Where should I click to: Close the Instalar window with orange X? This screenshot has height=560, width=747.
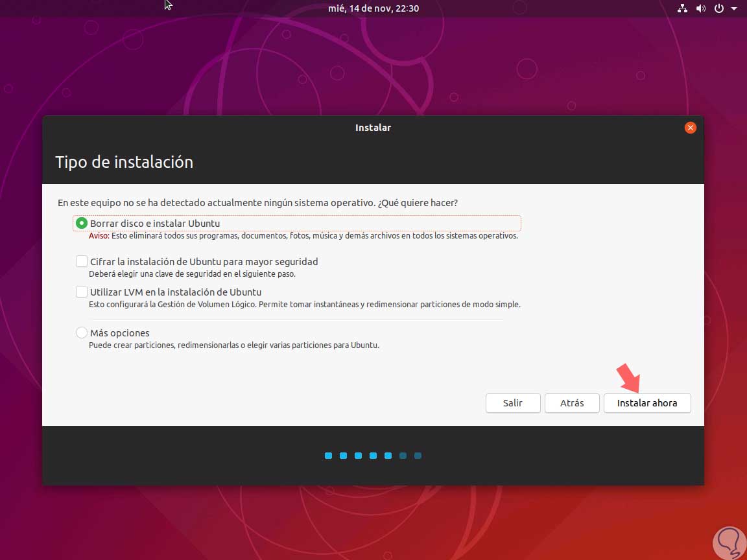(691, 128)
